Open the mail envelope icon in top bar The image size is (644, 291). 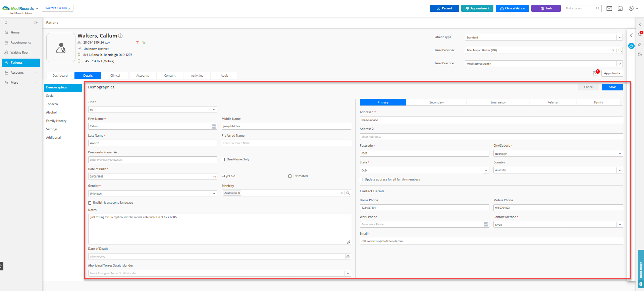[x=609, y=8]
